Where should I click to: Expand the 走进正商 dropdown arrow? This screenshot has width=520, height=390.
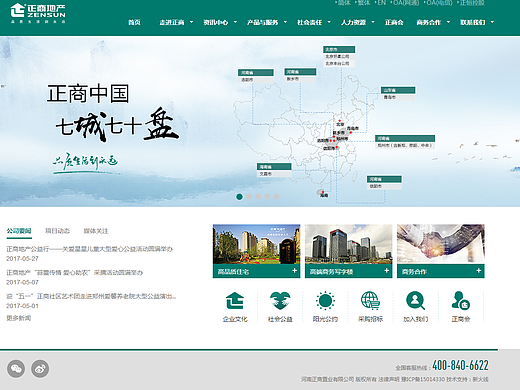tap(191, 22)
